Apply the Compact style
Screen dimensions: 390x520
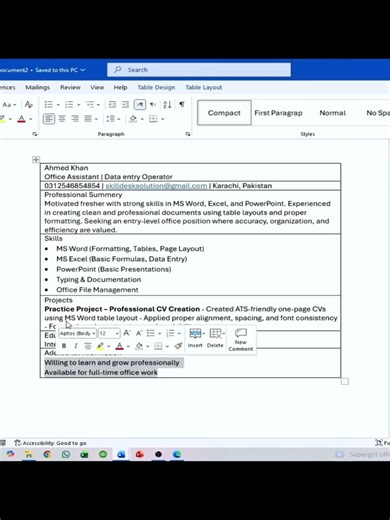click(224, 113)
